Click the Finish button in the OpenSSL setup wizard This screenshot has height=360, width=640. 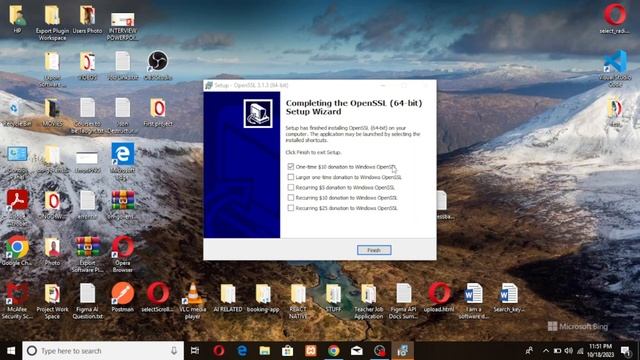[374, 250]
